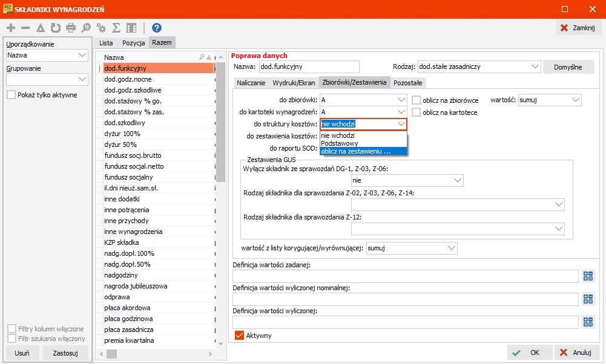Select 'inne potrącenia' in the list

(x=158, y=210)
